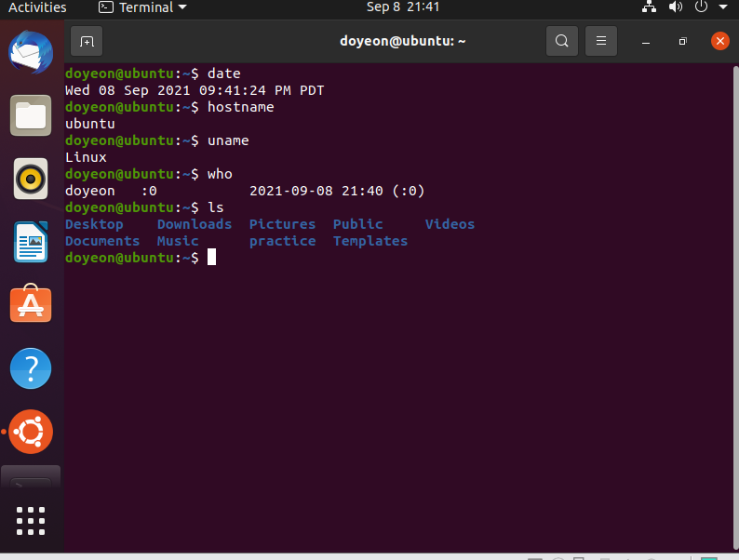
Task: Click the 'date' command text
Action: click(224, 73)
